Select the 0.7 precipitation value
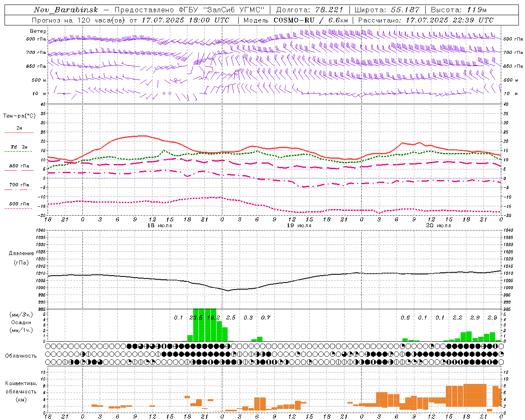This screenshot has height=420, width=525. pos(266,317)
